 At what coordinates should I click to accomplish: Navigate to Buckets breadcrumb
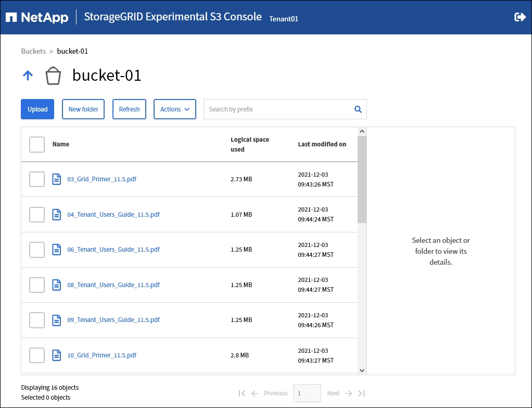coord(33,51)
